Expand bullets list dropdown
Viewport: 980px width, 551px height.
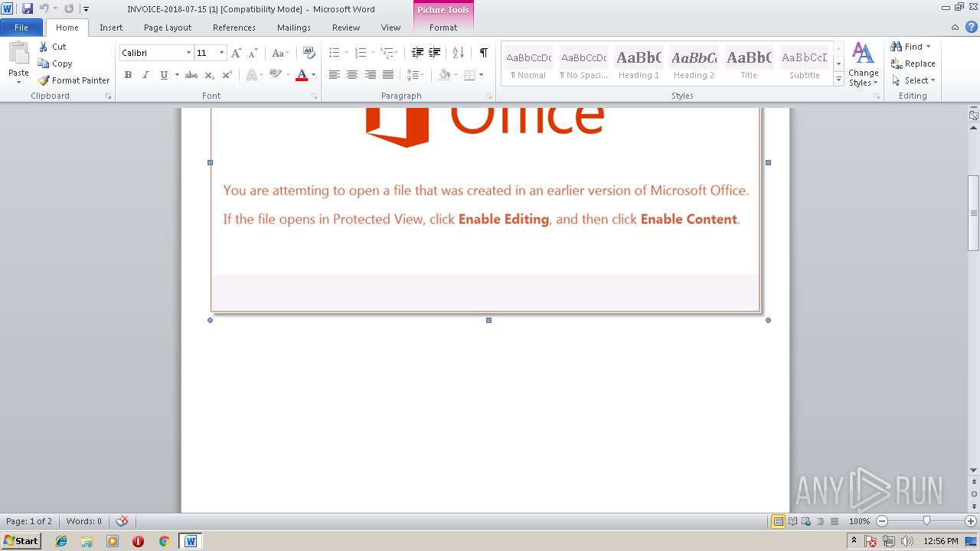pyautogui.click(x=347, y=53)
